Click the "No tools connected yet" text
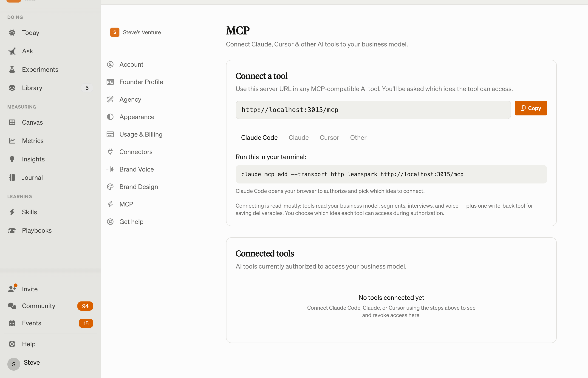The height and width of the screenshot is (378, 588). click(x=391, y=298)
